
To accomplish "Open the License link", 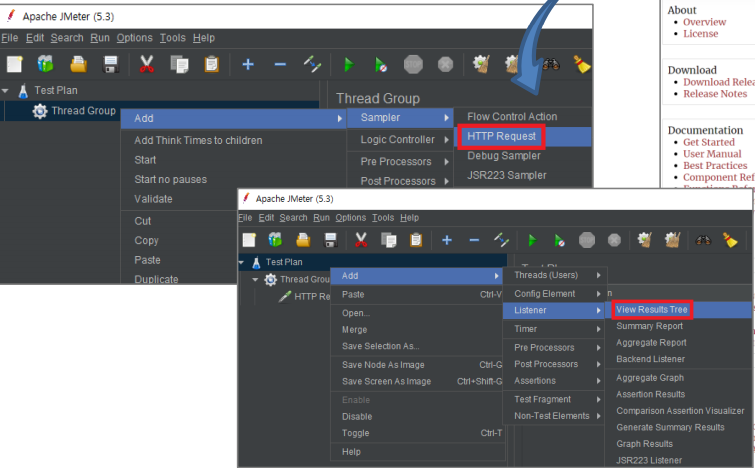I will [x=701, y=34].
